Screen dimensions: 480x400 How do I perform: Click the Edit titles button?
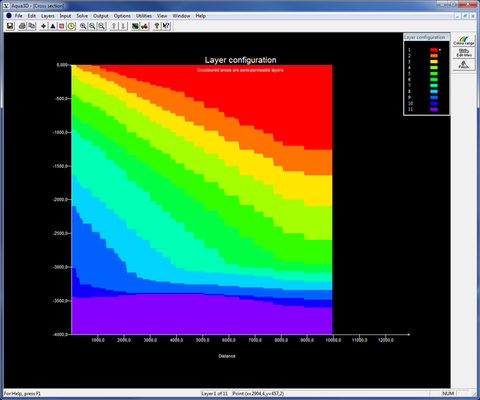click(x=464, y=53)
